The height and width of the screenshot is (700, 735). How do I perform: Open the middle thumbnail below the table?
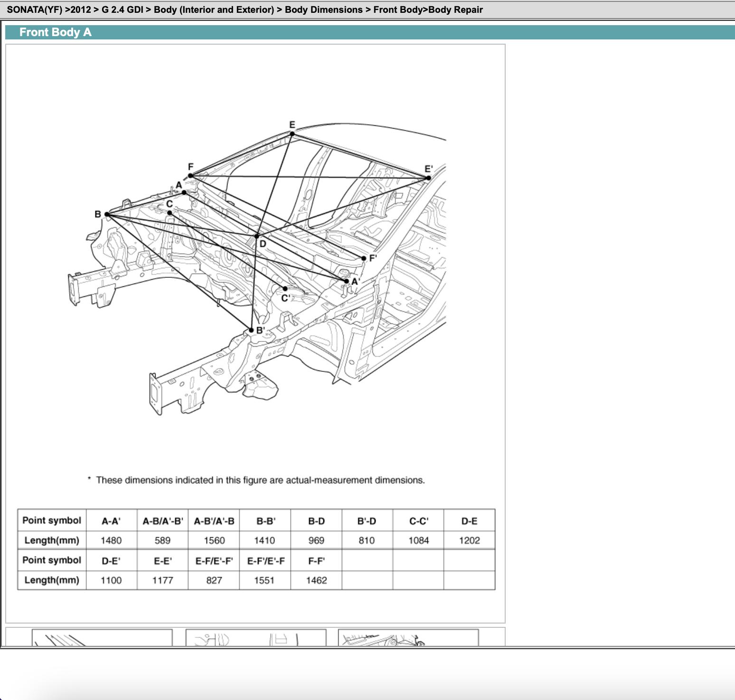tap(255, 638)
